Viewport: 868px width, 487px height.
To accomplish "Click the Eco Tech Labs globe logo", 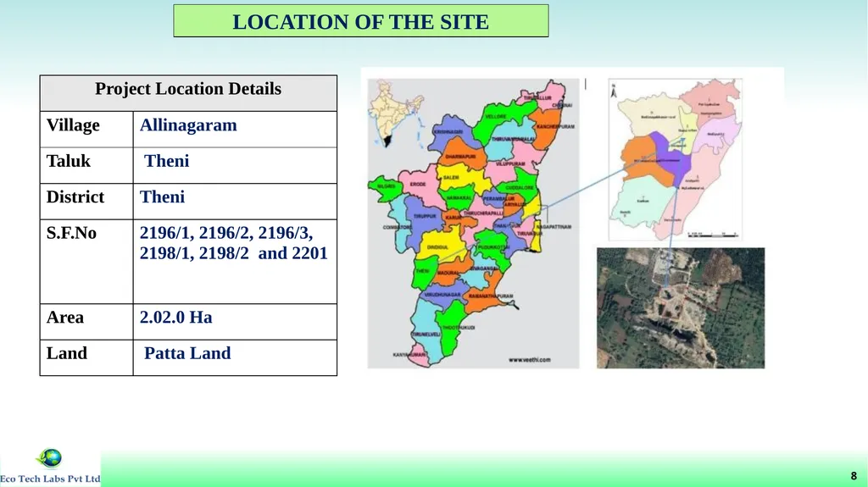I will click(x=49, y=459).
